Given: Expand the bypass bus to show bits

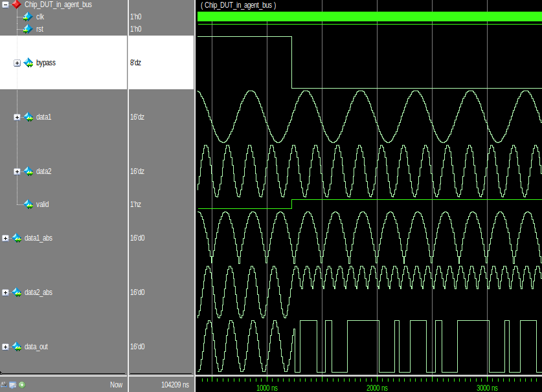Looking at the screenshot, I should [17, 63].
